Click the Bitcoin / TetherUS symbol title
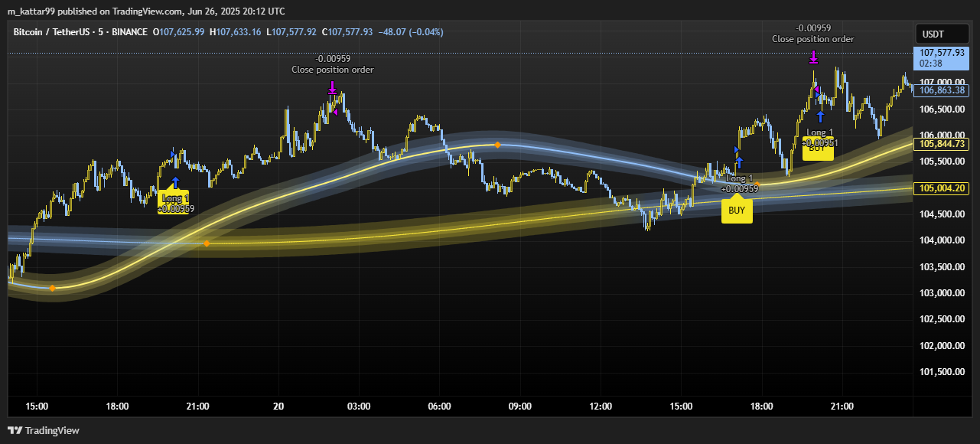 click(50, 32)
